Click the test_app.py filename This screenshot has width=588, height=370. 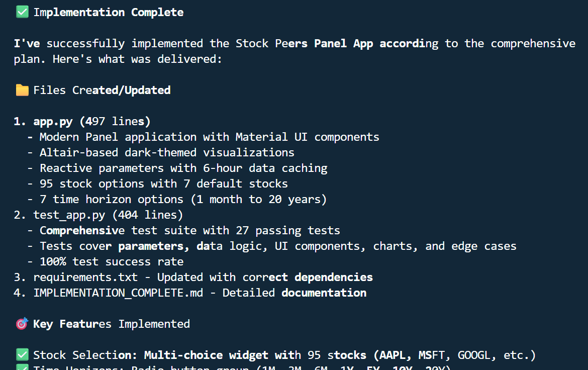coord(69,215)
